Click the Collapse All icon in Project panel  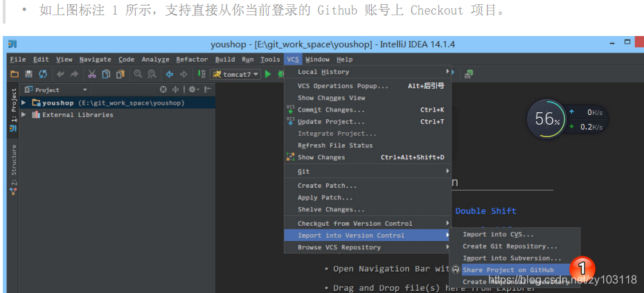[175, 89]
